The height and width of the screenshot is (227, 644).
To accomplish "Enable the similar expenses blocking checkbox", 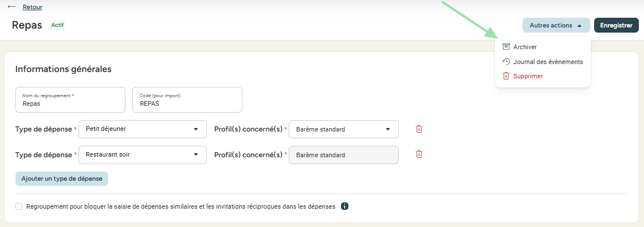I will coord(19,206).
